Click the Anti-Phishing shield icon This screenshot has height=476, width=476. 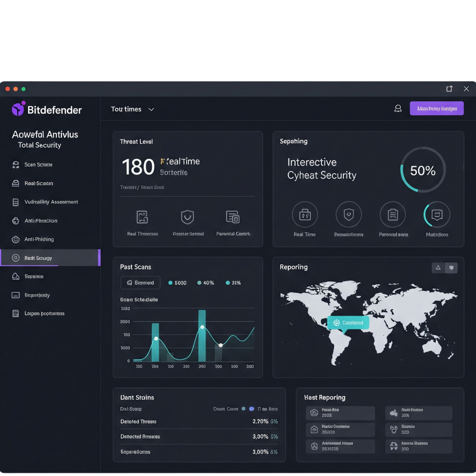(15, 239)
